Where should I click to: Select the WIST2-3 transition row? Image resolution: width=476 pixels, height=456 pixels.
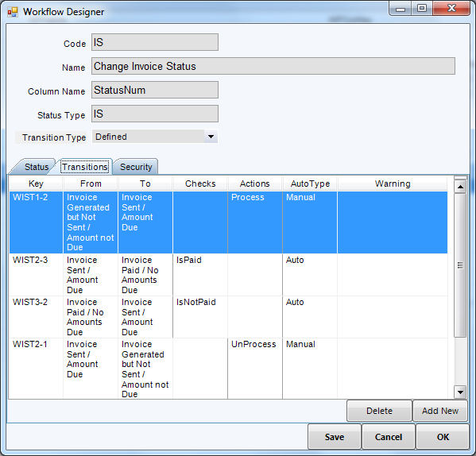(228, 275)
